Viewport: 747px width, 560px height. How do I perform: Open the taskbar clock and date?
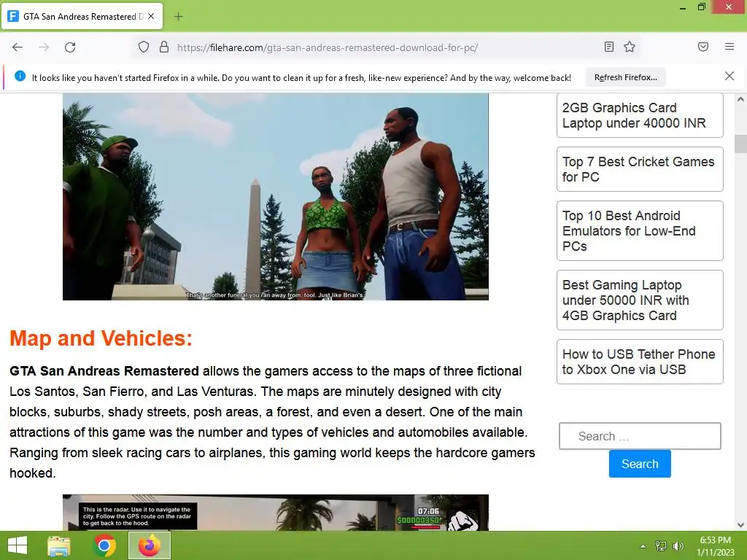(x=715, y=546)
